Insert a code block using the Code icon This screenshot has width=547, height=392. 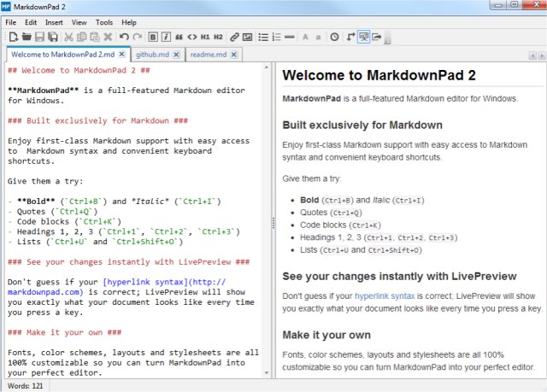point(192,37)
